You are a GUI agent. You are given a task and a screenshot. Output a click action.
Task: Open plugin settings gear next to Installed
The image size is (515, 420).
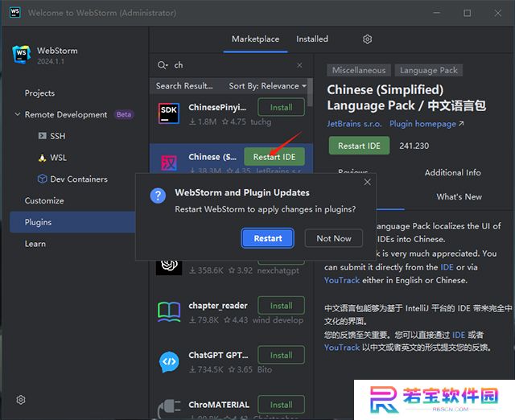[x=367, y=39]
